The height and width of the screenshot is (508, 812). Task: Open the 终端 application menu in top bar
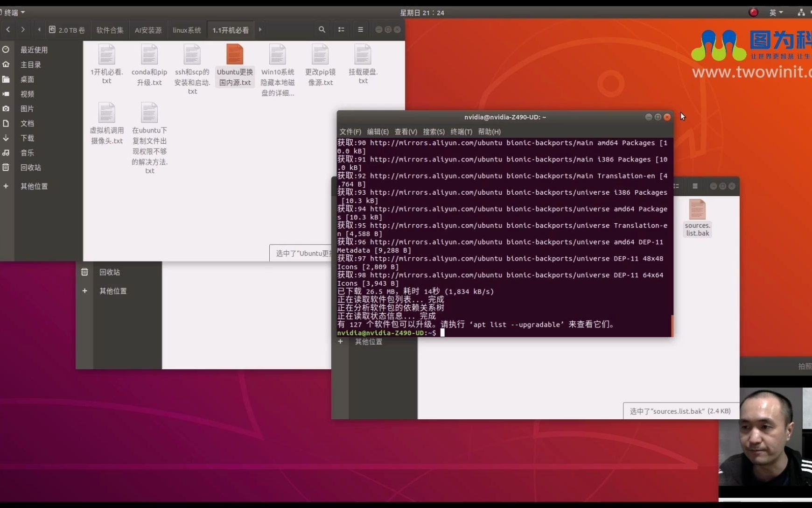tap(14, 13)
